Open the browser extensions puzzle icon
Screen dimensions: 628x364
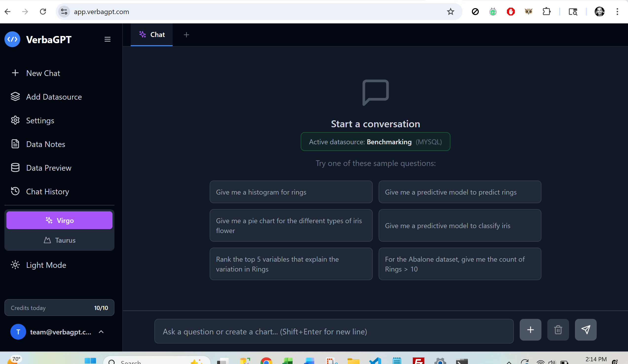point(547,11)
